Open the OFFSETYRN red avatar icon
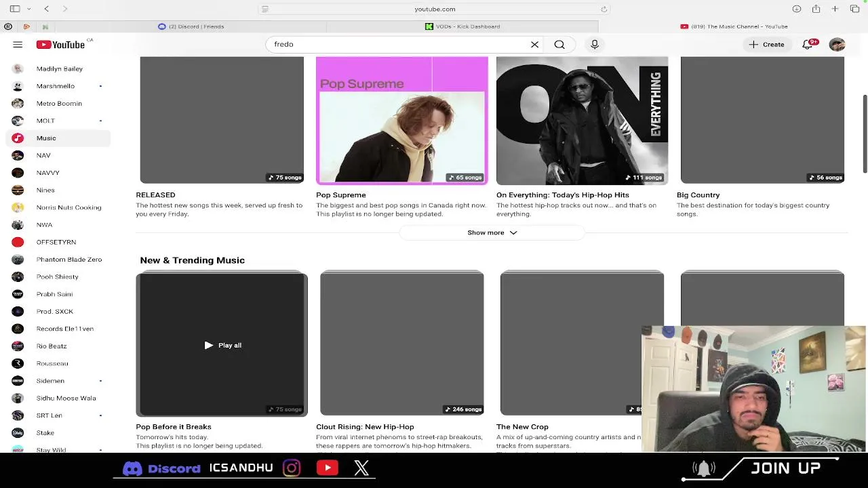 tap(18, 242)
